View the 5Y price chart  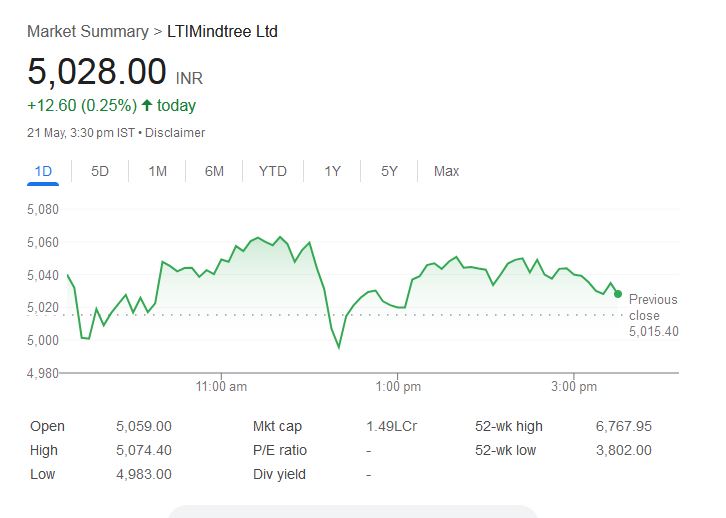click(389, 171)
